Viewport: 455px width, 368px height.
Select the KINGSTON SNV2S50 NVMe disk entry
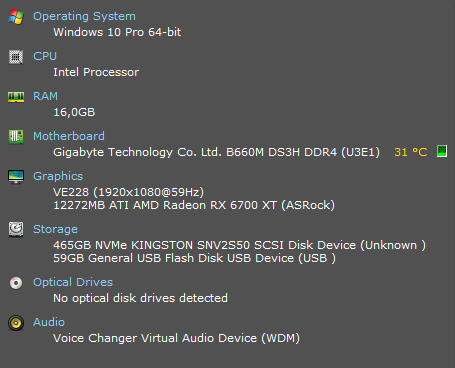point(239,245)
